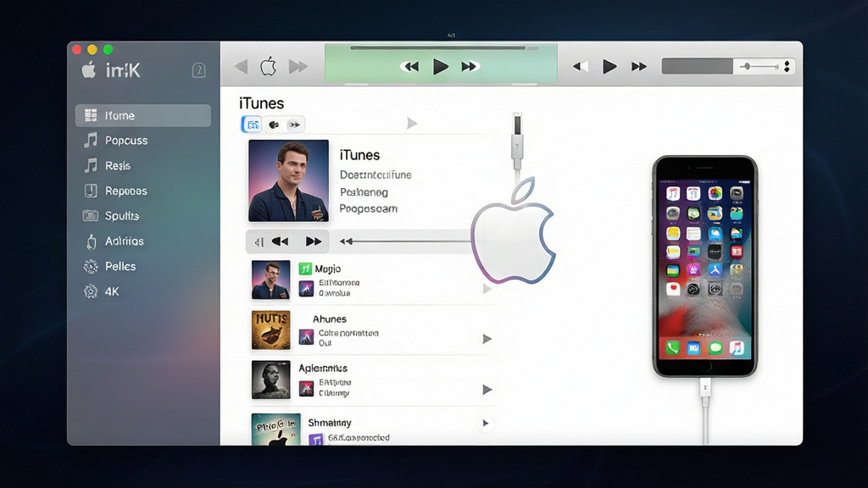Play the Shmainny track
Image resolution: width=868 pixels, height=488 pixels.
486,424
